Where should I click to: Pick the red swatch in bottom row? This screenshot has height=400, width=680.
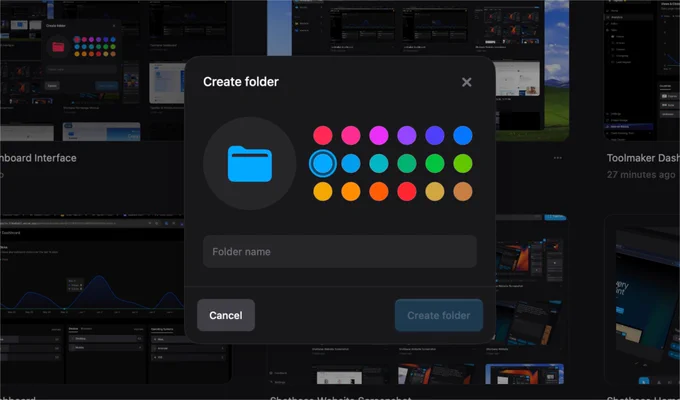(x=407, y=191)
